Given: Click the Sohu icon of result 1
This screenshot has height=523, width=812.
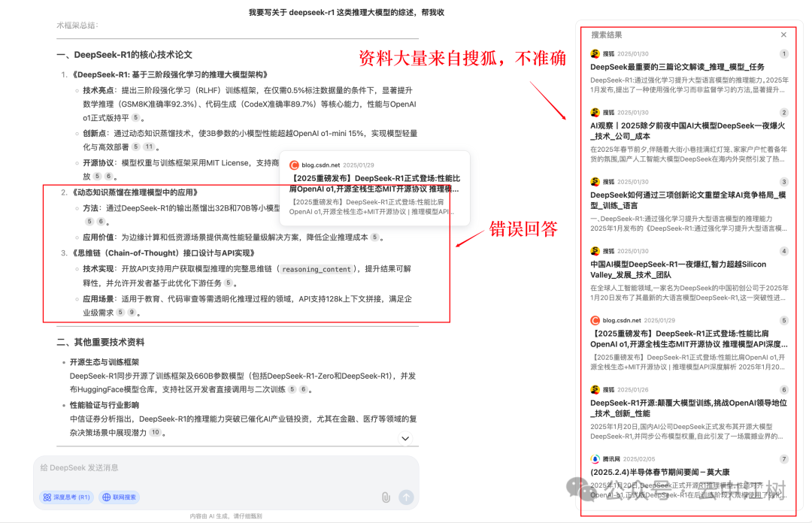Looking at the screenshot, I should [595, 53].
